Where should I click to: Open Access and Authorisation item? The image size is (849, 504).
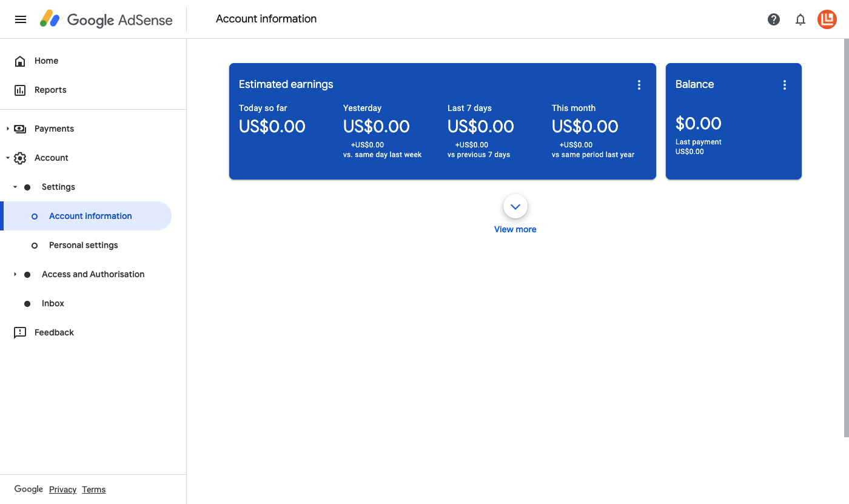(93, 274)
